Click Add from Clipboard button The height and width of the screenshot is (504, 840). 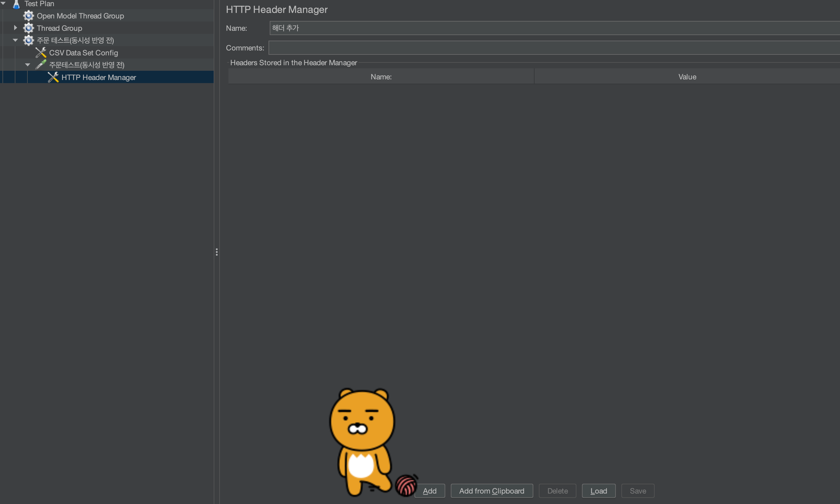pos(491,491)
